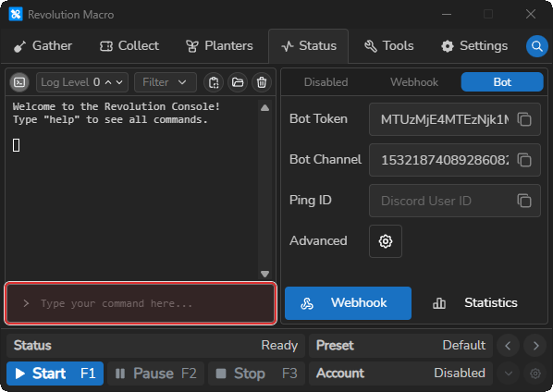Copy the Bot Token value

point(524,119)
